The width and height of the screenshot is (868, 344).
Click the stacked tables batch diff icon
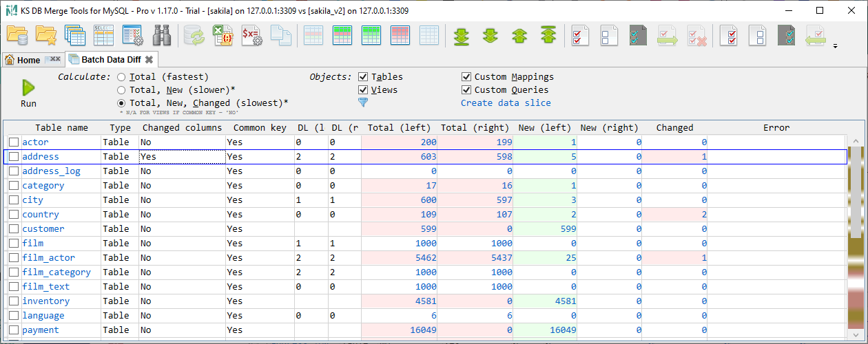pos(75,34)
